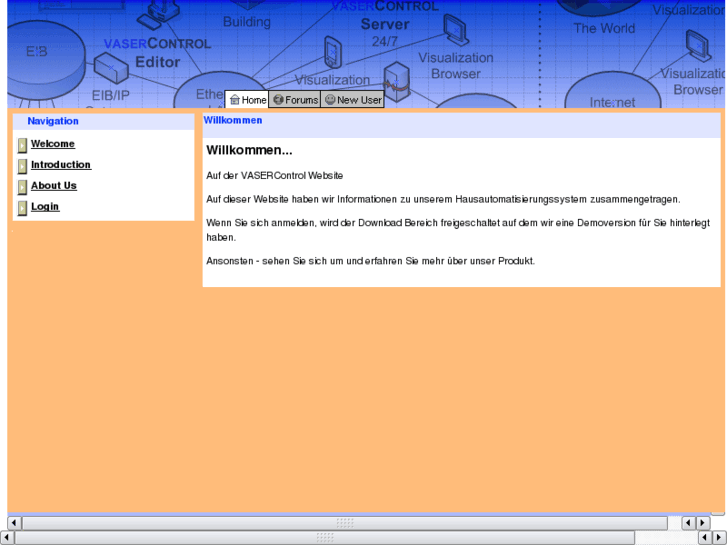Click the inner scrollbar left arrow at far left
727x545 pixels.
point(13,523)
